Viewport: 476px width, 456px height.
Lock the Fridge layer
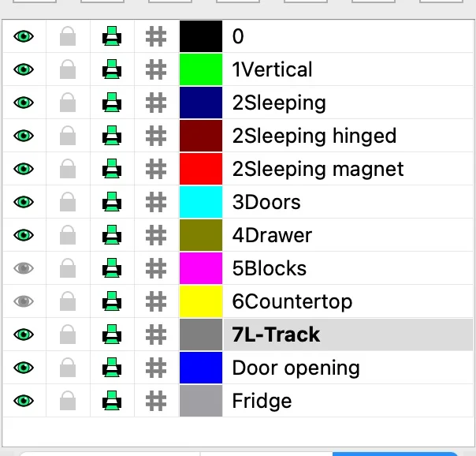(69, 402)
